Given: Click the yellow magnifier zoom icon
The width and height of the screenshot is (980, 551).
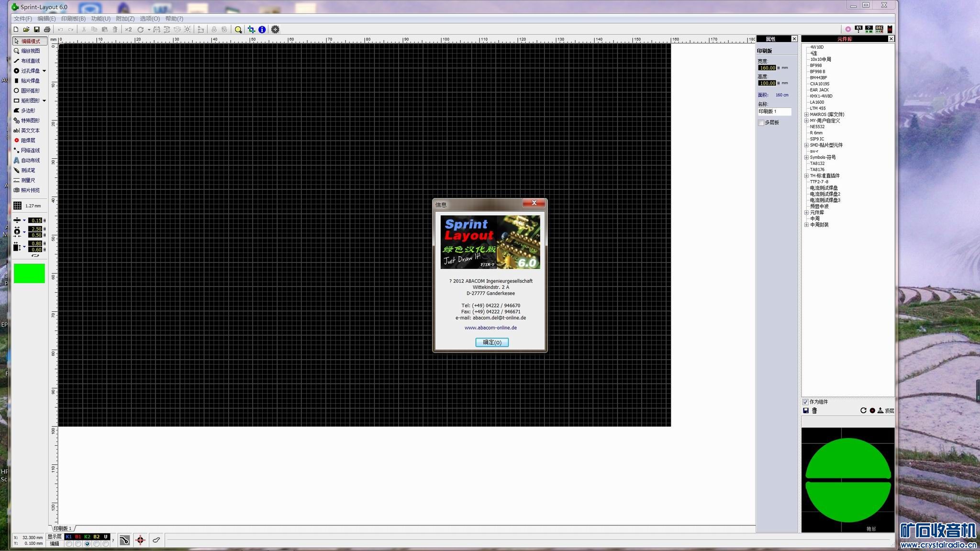Looking at the screenshot, I should 238,30.
